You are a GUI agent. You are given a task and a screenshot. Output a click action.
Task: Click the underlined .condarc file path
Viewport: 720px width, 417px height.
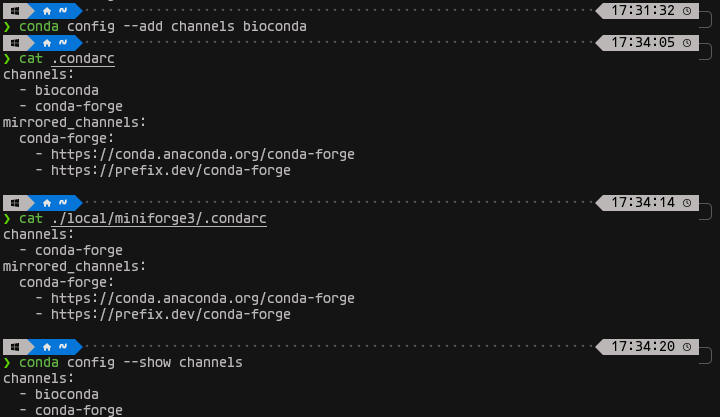[83, 58]
